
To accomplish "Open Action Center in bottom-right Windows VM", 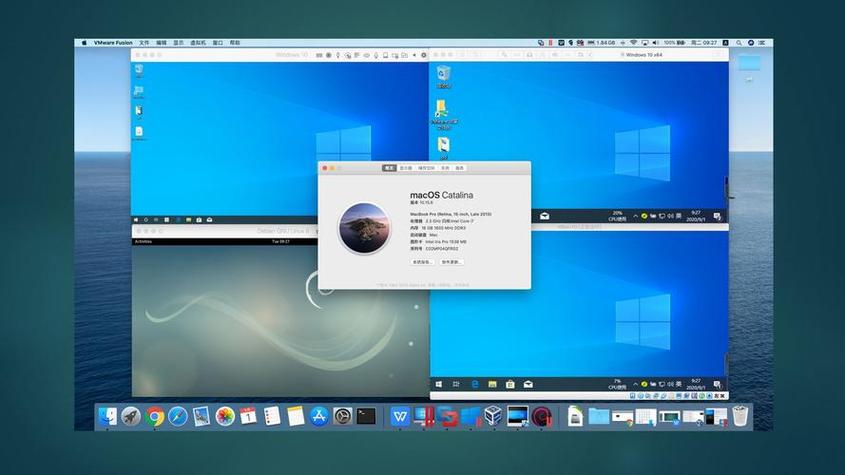I will tap(717, 384).
